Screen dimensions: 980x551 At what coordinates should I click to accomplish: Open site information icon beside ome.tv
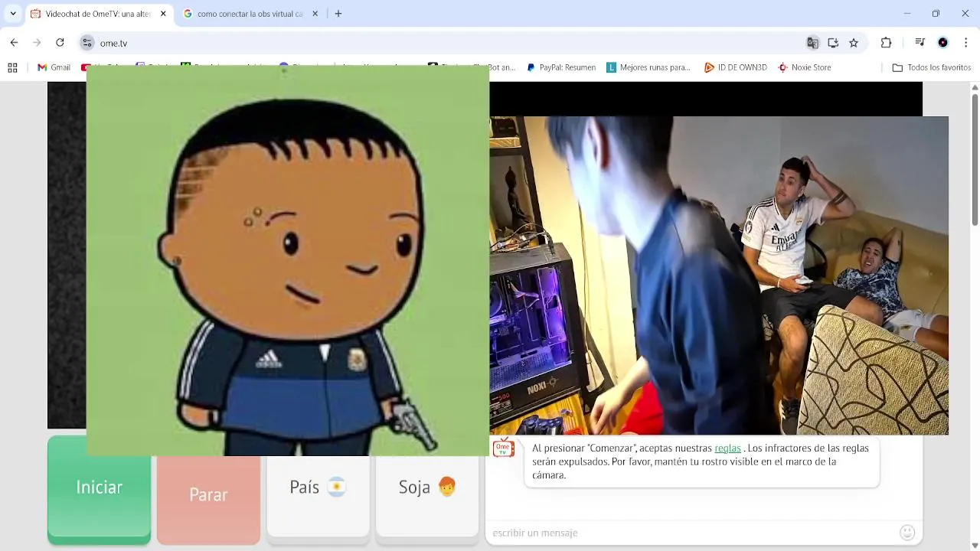tap(87, 43)
